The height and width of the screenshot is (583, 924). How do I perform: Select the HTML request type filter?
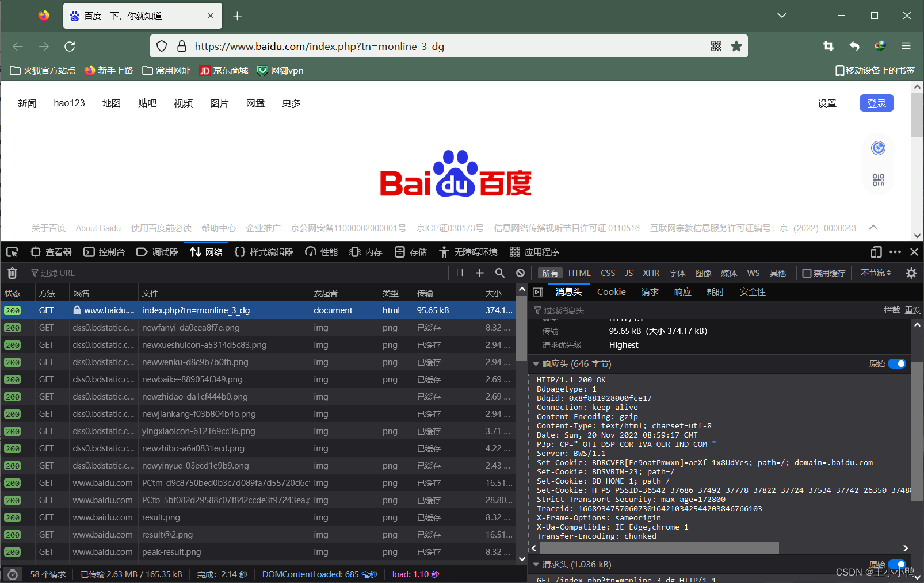[x=579, y=273]
